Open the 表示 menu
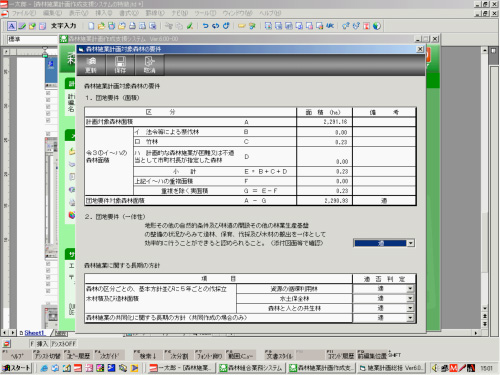The height and width of the screenshot is (375, 500). [78, 13]
